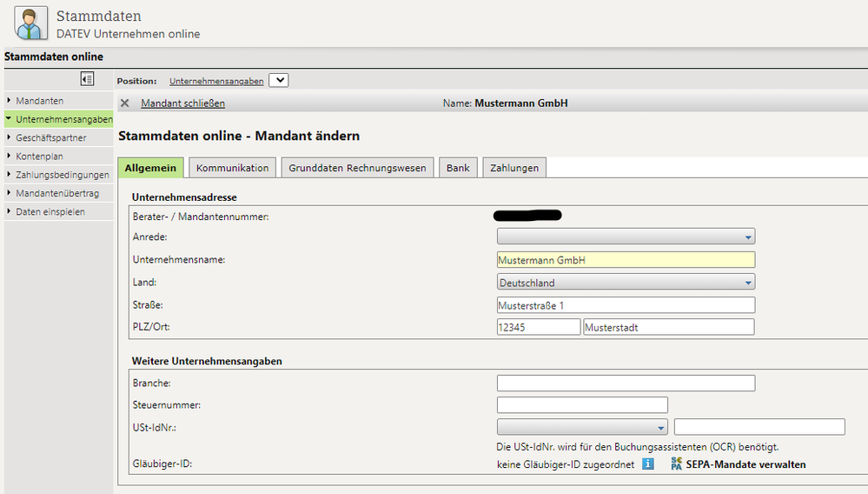
Task: Click the X icon to close Mandant
Action: [x=124, y=103]
